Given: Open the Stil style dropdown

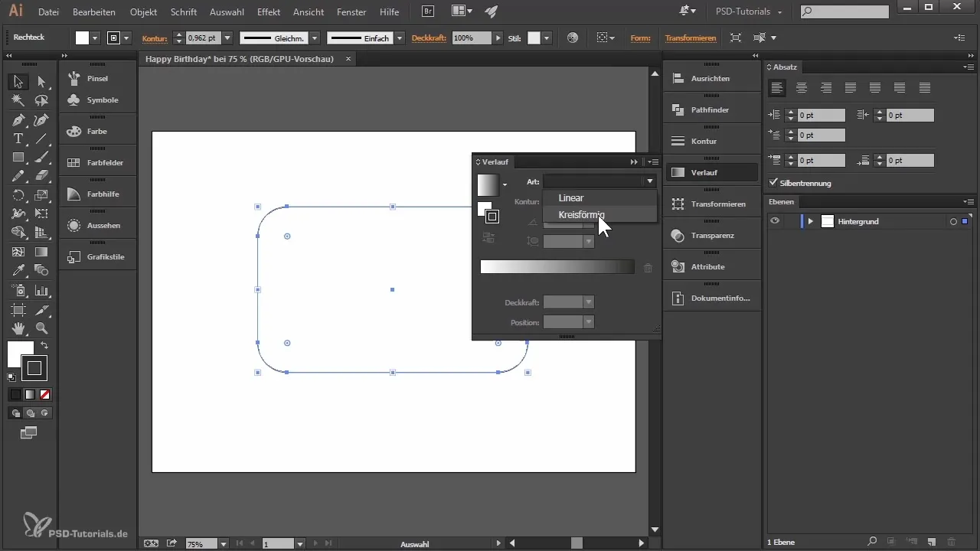Looking at the screenshot, I should tap(547, 37).
